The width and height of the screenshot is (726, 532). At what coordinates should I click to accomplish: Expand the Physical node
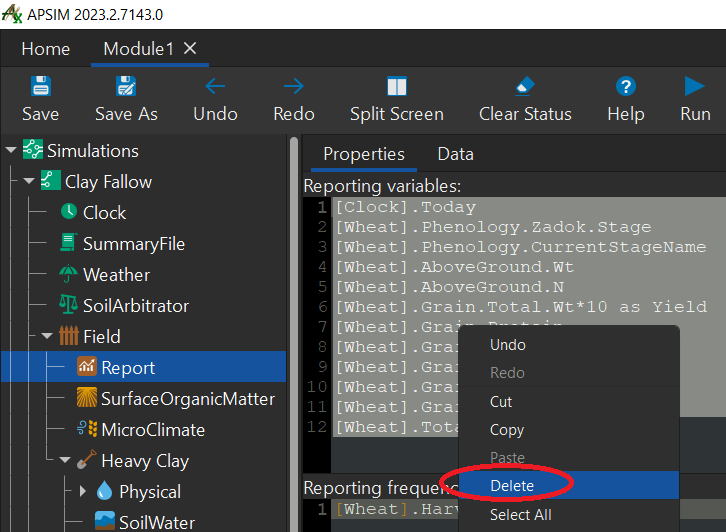point(83,491)
